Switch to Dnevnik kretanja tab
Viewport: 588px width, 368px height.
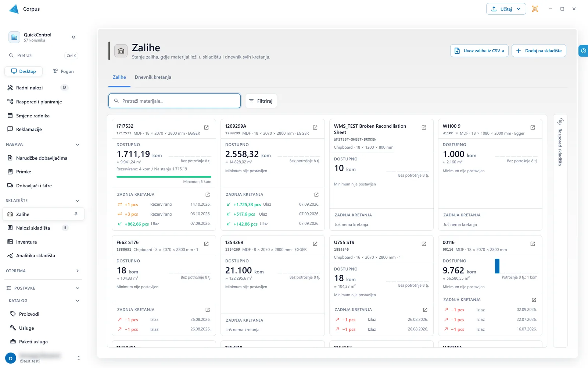pos(153,77)
